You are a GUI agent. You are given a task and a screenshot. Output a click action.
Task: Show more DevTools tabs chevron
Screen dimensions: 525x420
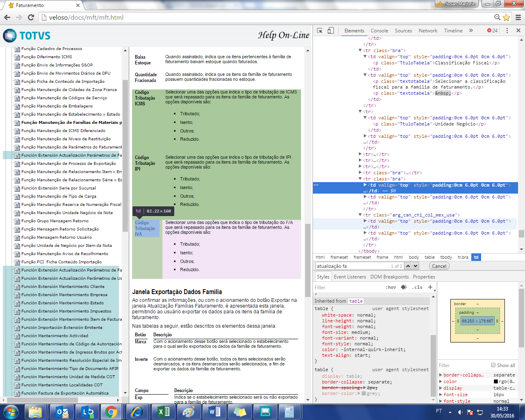(x=471, y=31)
